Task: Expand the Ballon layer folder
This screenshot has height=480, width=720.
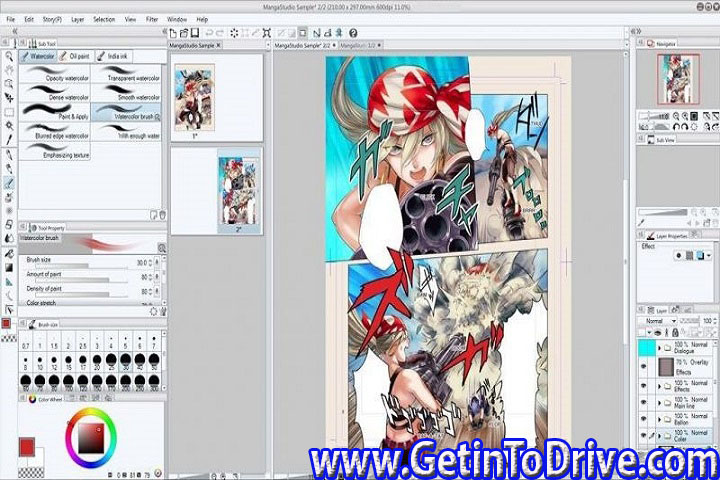Action: pos(660,419)
